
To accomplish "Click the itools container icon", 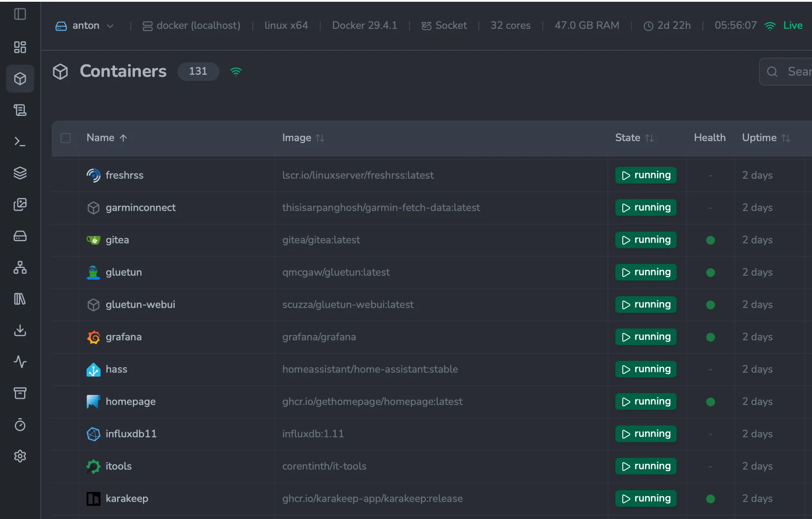I will [x=94, y=466].
